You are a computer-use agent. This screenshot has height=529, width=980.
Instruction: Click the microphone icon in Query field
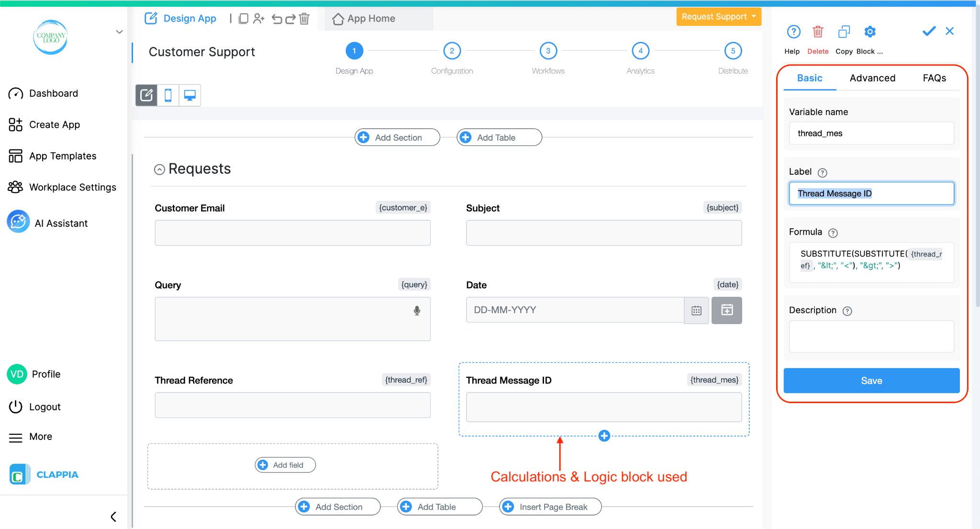[x=417, y=311]
